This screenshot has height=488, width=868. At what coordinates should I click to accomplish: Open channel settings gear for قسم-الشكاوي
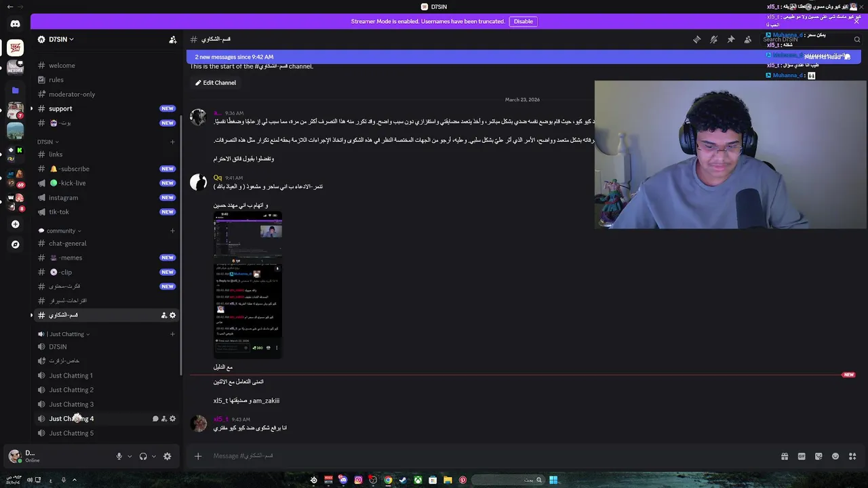click(x=172, y=315)
